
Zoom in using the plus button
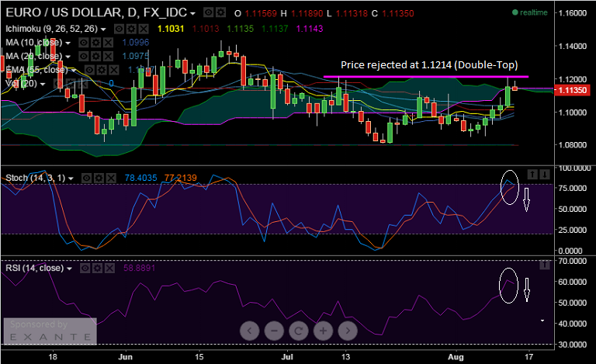[323, 331]
